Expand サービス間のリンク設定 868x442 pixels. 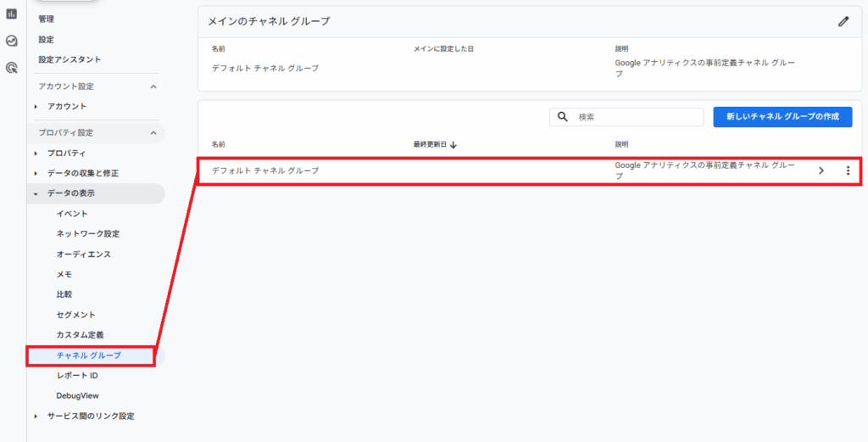tap(36, 416)
